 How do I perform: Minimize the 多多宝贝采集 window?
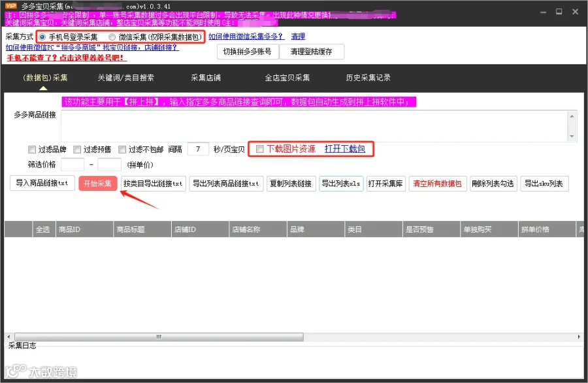click(543, 12)
